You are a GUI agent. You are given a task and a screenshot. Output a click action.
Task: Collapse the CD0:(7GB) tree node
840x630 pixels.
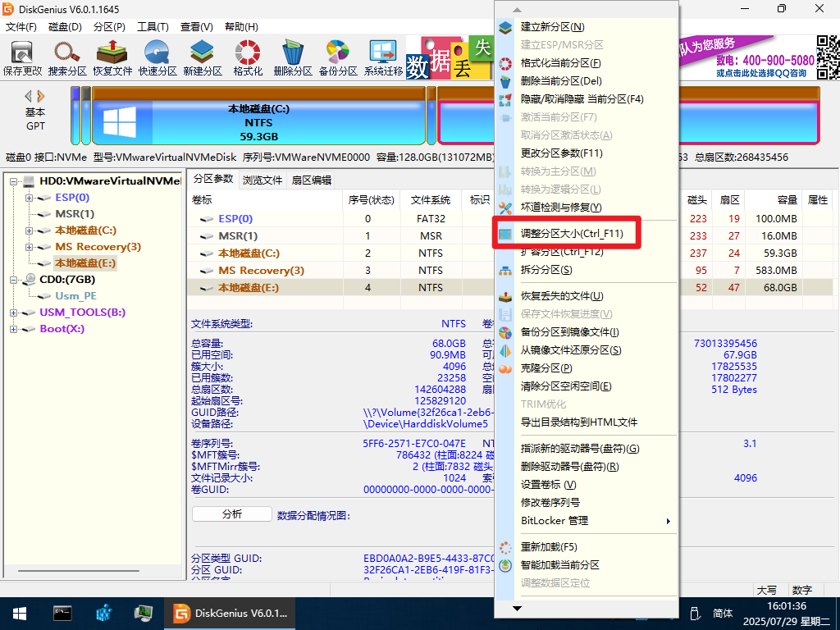pos(13,281)
